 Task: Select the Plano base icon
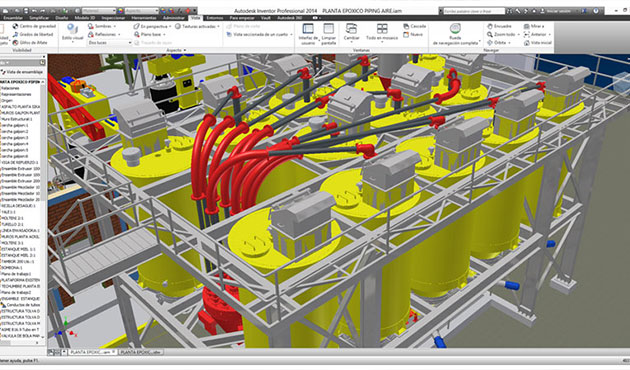click(x=137, y=35)
